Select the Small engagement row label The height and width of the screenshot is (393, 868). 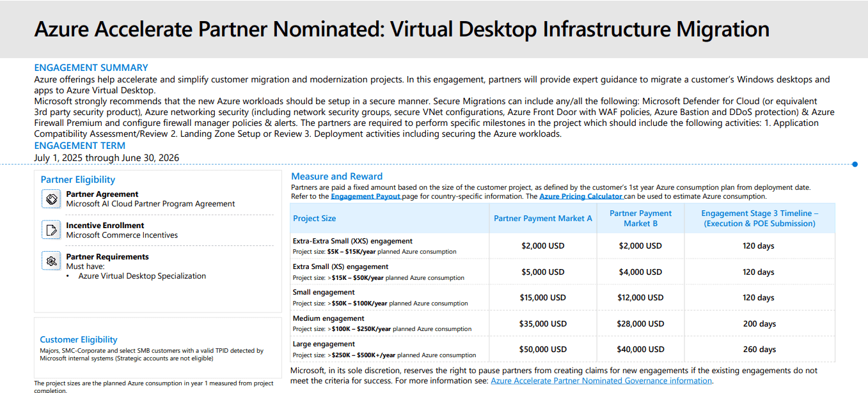pyautogui.click(x=324, y=293)
